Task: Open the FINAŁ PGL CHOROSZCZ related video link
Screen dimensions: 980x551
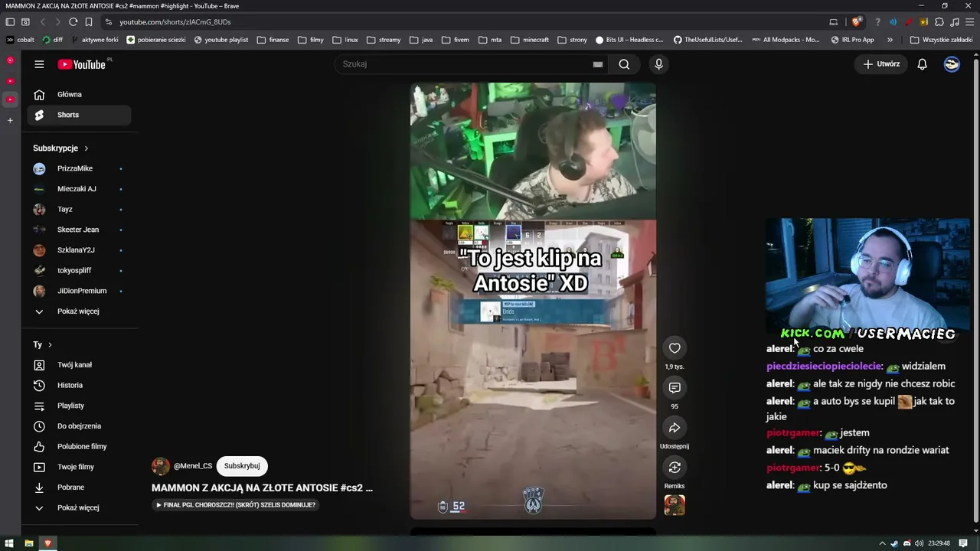Action: (236, 505)
